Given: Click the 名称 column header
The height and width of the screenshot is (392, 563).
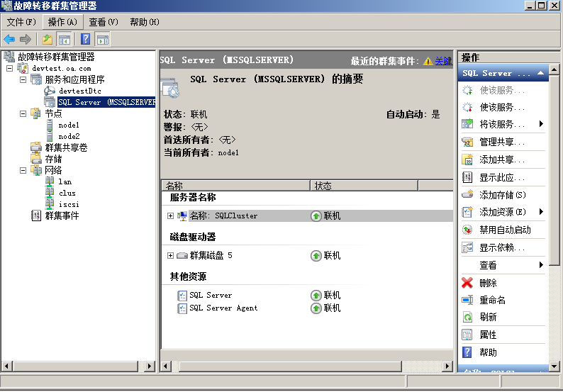Looking at the screenshot, I should 235,186.
